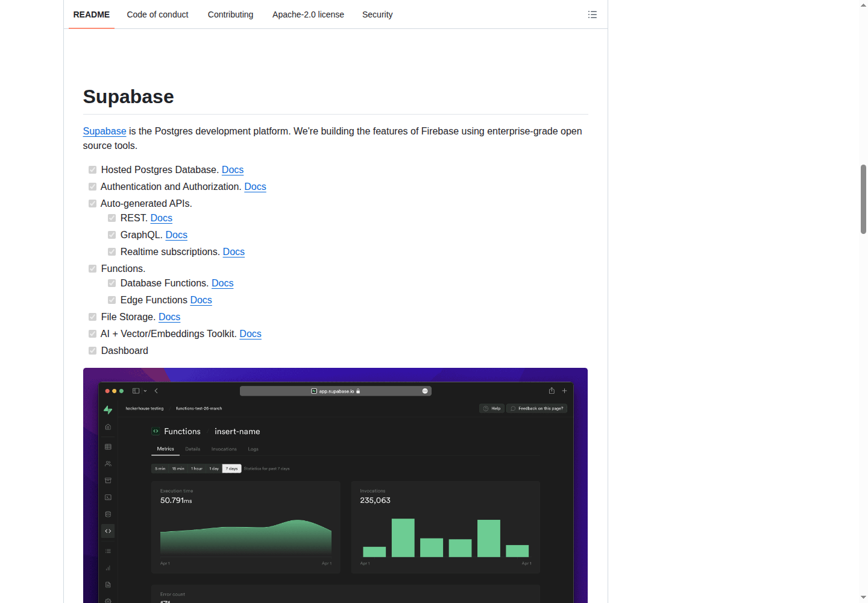Image resolution: width=868 pixels, height=603 pixels.
Task: Visit the GraphQL Docs link
Action: (177, 235)
